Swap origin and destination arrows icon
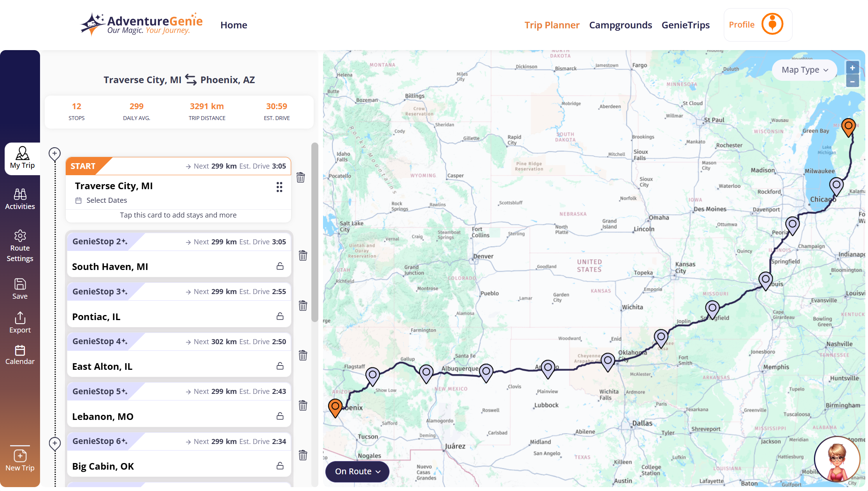 (x=191, y=80)
